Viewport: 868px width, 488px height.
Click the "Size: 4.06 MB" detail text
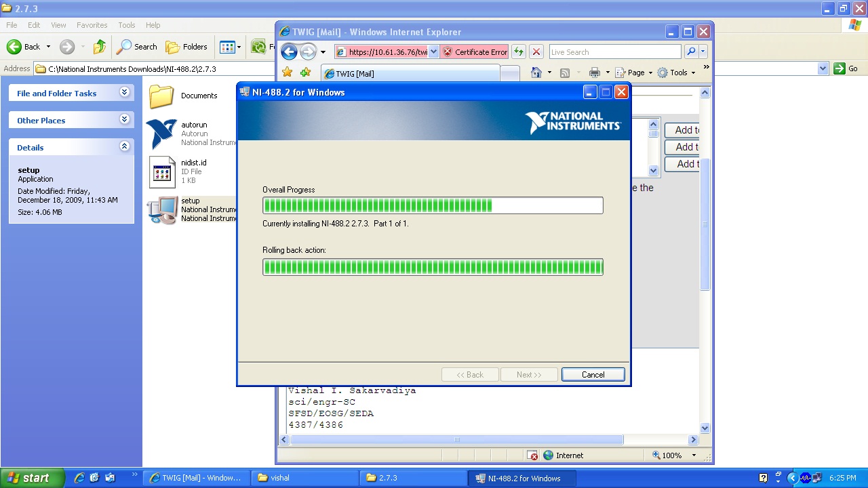coord(40,212)
